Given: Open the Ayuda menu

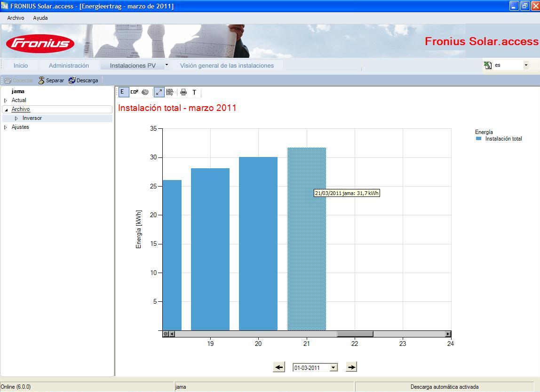Looking at the screenshot, I should (40, 18).
